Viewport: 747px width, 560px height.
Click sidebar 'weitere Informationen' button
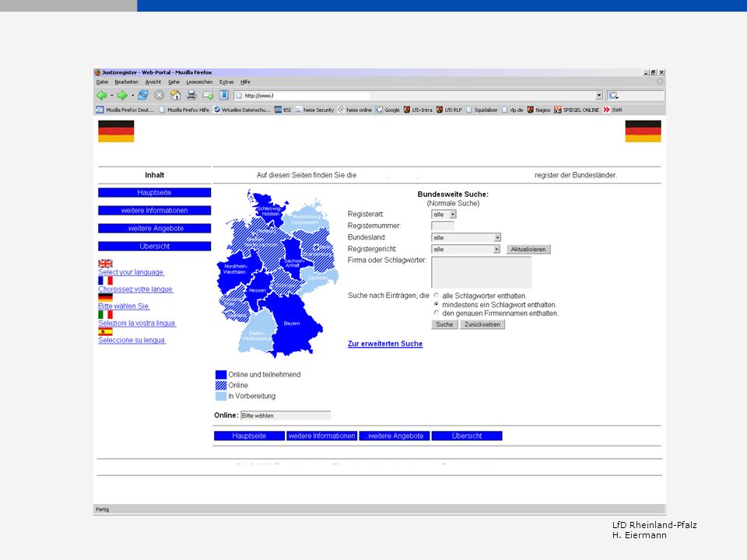pos(154,211)
